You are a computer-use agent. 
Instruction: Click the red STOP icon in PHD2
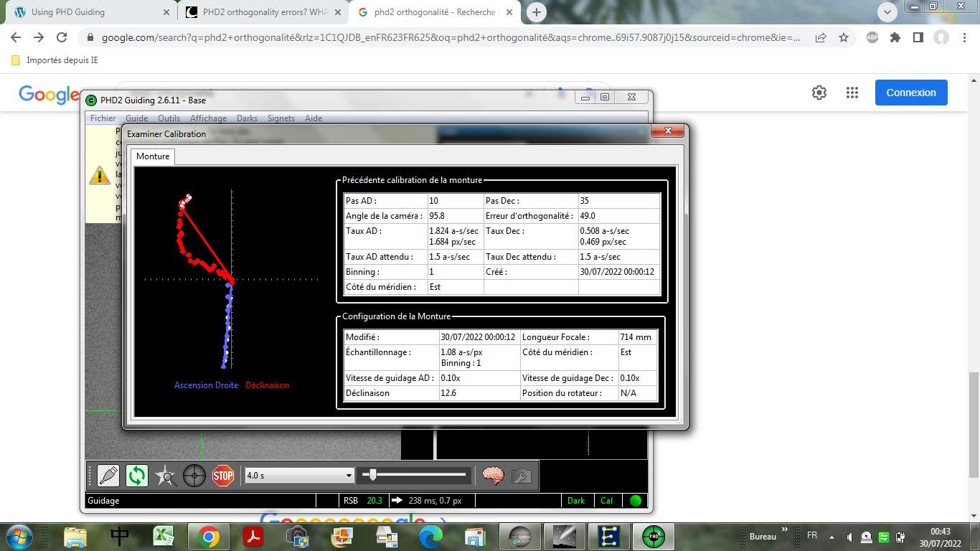coord(223,475)
